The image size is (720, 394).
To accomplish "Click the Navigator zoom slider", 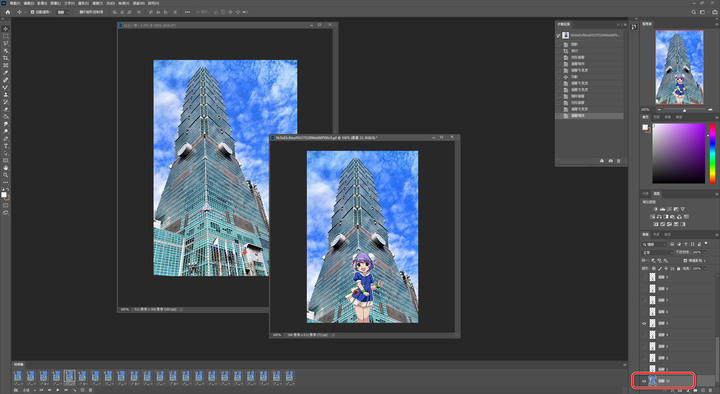I will point(684,110).
